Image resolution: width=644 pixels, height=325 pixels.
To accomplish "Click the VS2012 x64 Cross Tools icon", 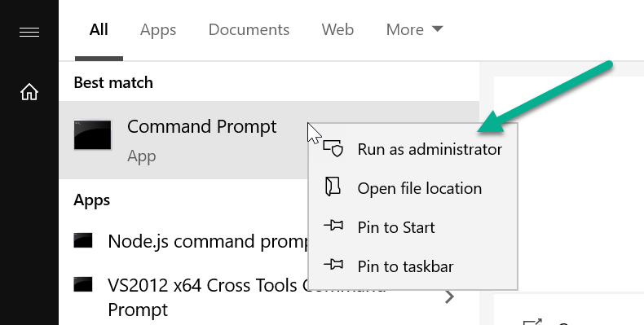I will (x=83, y=284).
